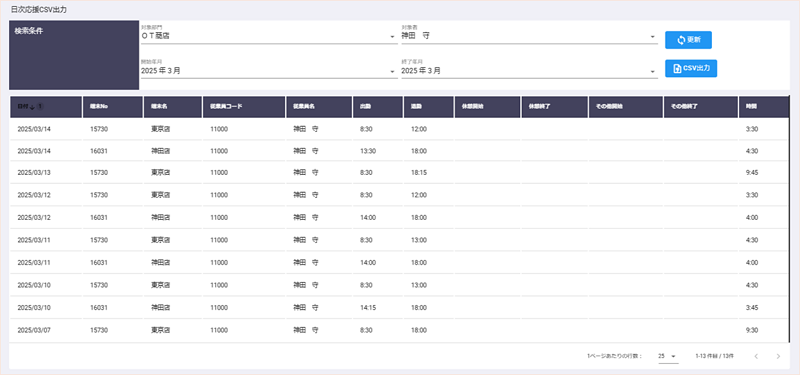Open rows-per-page selector showing 25
The image size is (800, 375).
coord(668,356)
